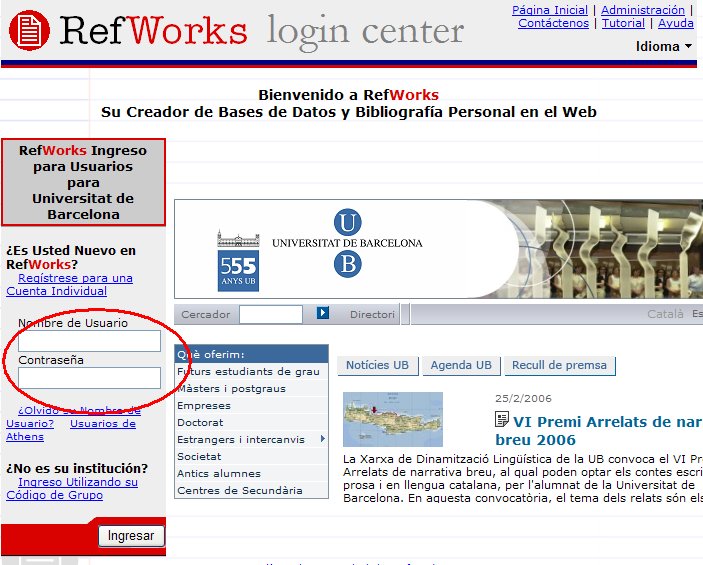Image resolution: width=703 pixels, height=565 pixels.
Task: Open the Antics alumnes menu item
Action: 251,474
